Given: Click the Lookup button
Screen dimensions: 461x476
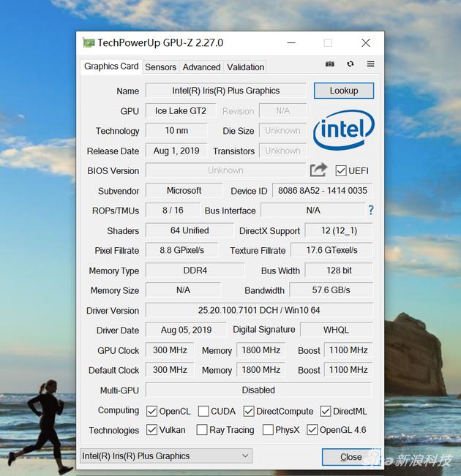Looking at the screenshot, I should click(x=344, y=91).
